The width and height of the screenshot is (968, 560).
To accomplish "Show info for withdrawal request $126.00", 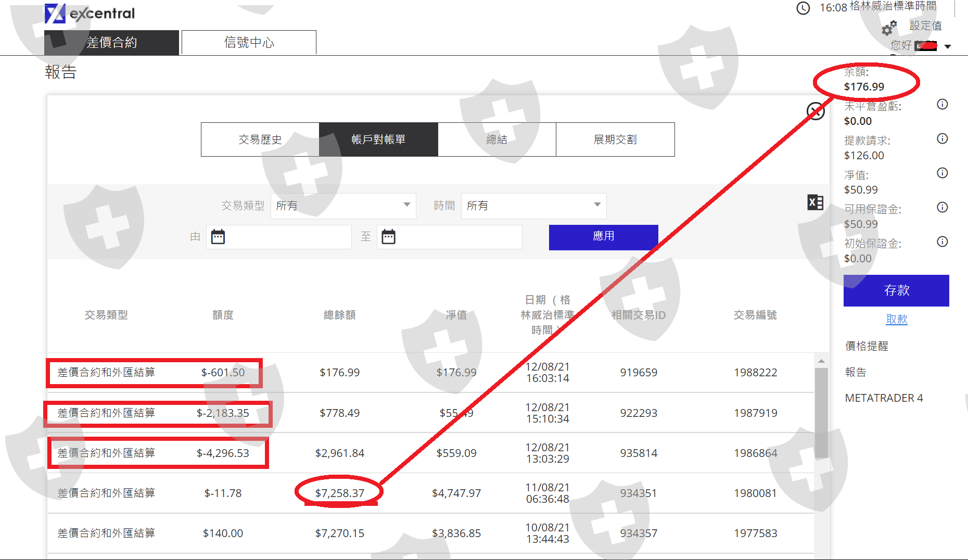I will coord(942,138).
